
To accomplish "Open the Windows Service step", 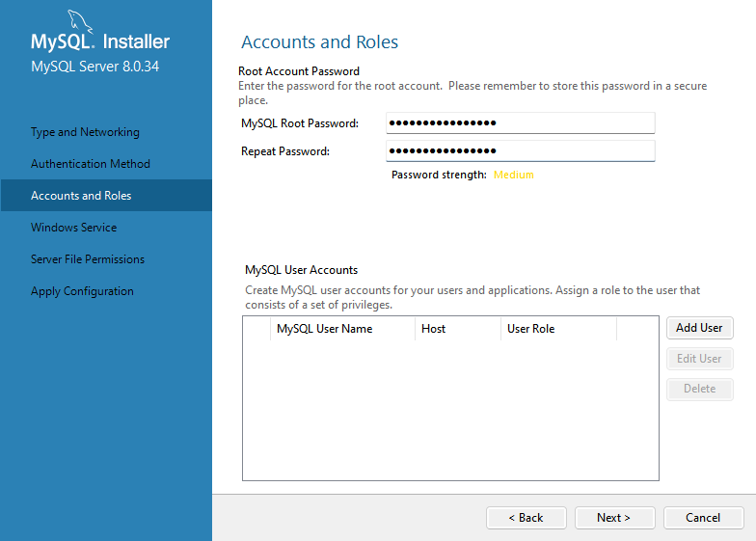I will pyautogui.click(x=73, y=228).
